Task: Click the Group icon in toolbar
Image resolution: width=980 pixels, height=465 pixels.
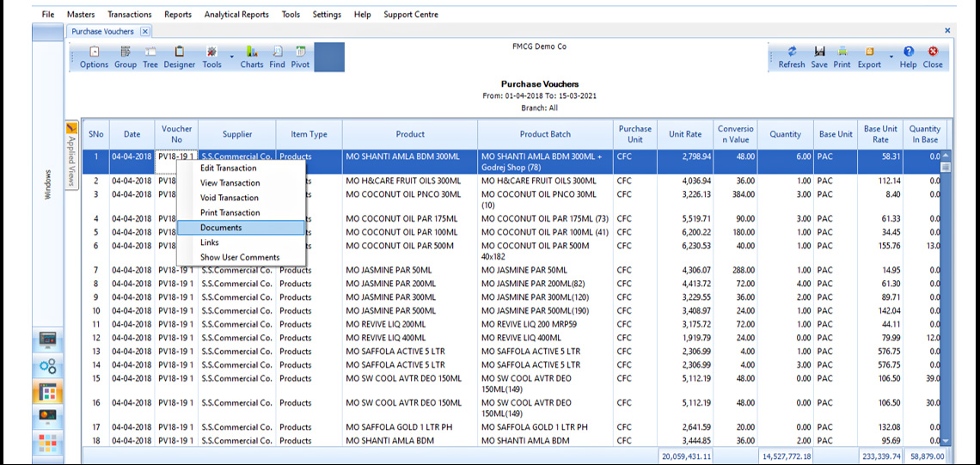Action: pyautogui.click(x=126, y=57)
